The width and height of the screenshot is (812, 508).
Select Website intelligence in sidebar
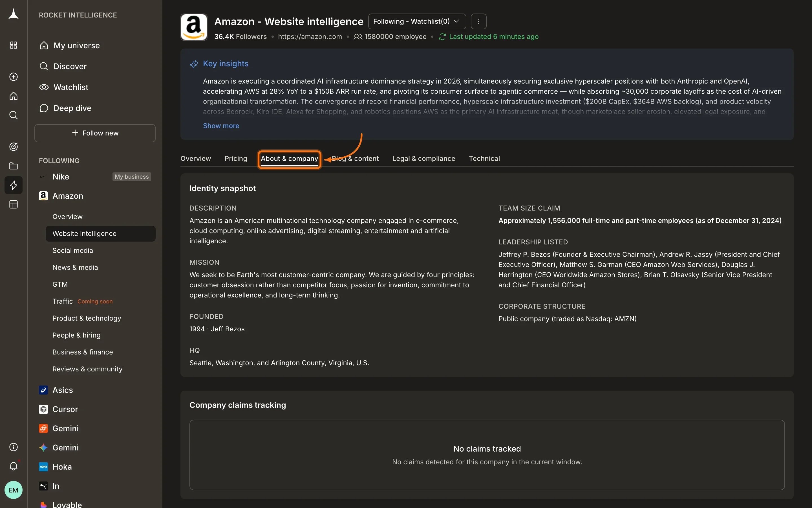[100, 233]
